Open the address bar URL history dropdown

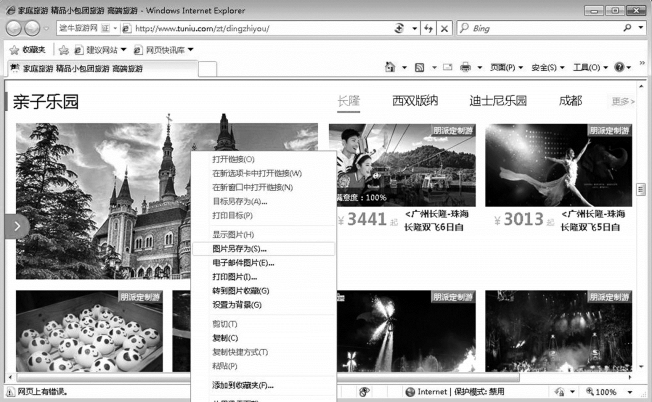[x=415, y=28]
